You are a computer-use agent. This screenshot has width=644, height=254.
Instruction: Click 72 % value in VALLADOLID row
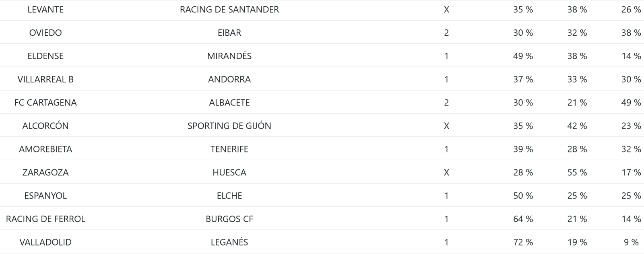(x=523, y=243)
